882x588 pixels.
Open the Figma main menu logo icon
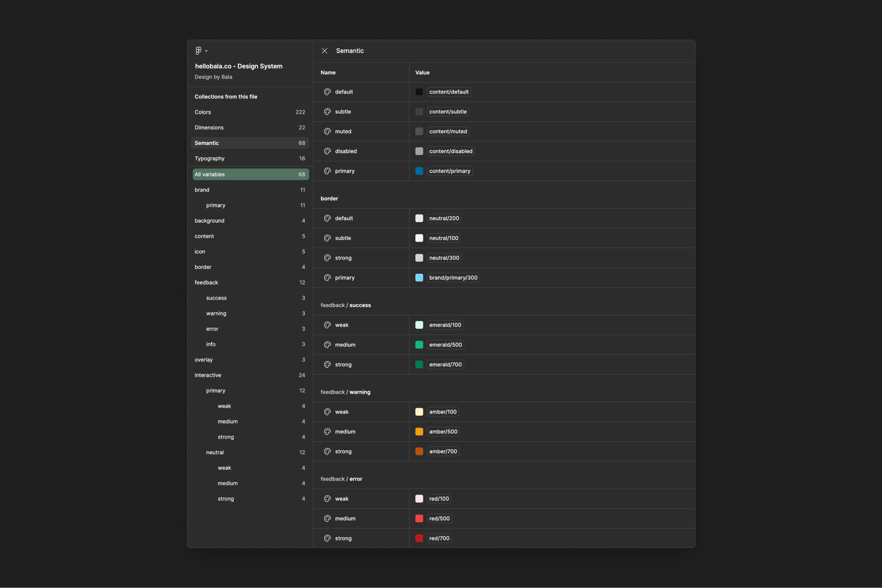click(198, 50)
